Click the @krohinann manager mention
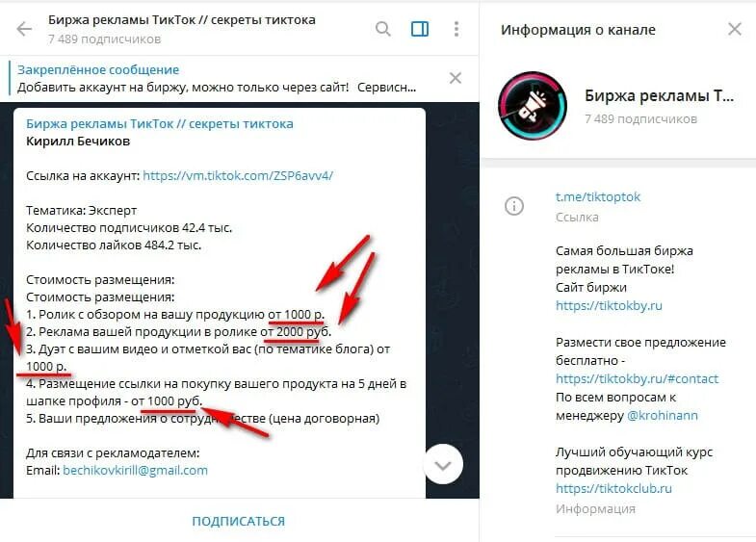756x542 pixels. coord(662,415)
